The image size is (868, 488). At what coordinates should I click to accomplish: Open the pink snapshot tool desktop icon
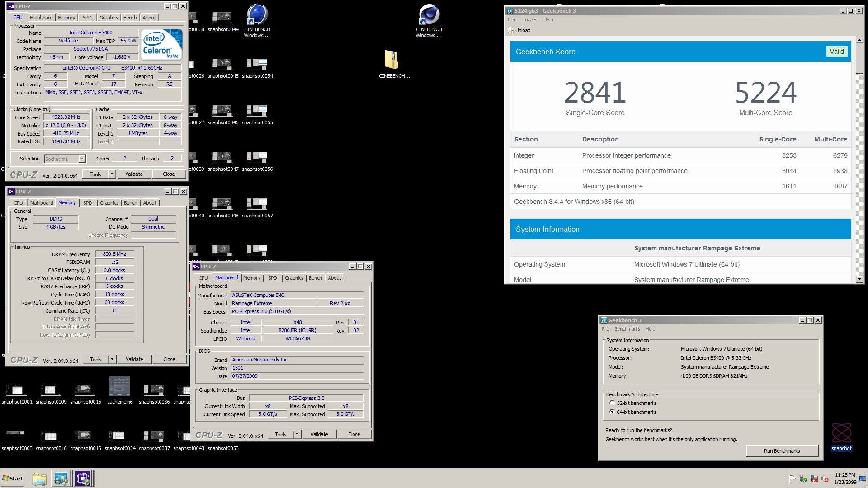pos(841,436)
